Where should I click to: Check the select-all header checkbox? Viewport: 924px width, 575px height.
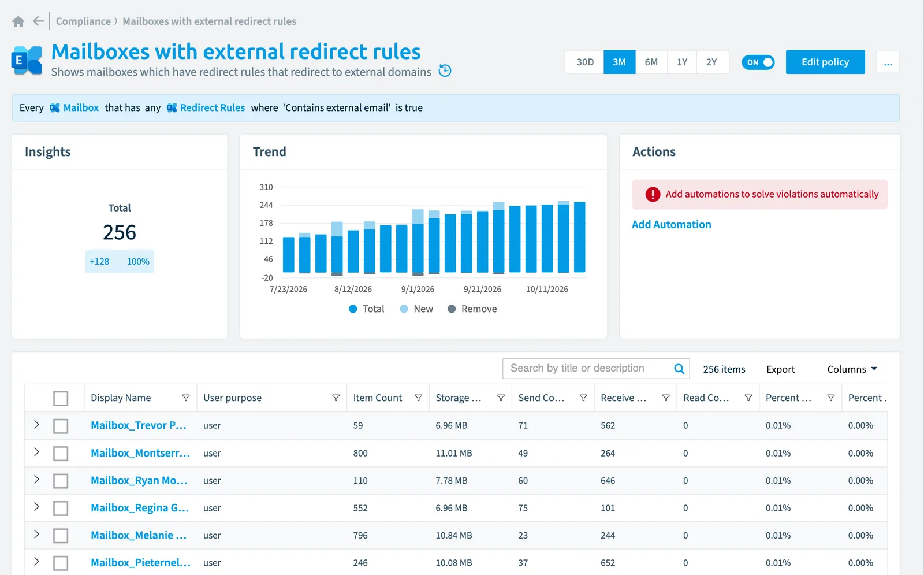(61, 398)
